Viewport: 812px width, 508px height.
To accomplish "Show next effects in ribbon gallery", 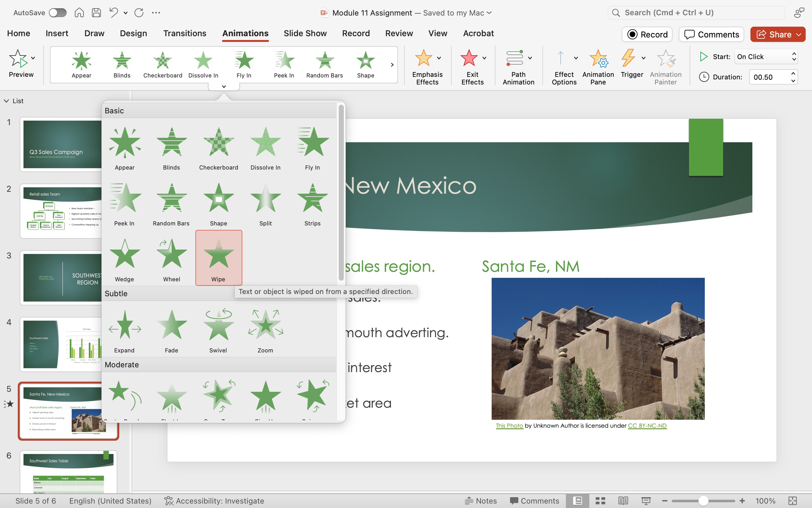I will [x=392, y=64].
